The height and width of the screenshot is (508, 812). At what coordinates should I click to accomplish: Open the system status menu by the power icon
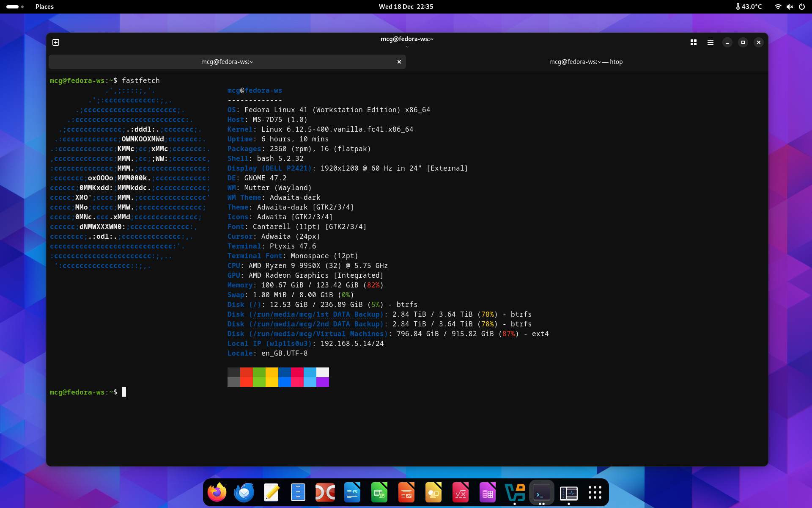[x=801, y=7]
